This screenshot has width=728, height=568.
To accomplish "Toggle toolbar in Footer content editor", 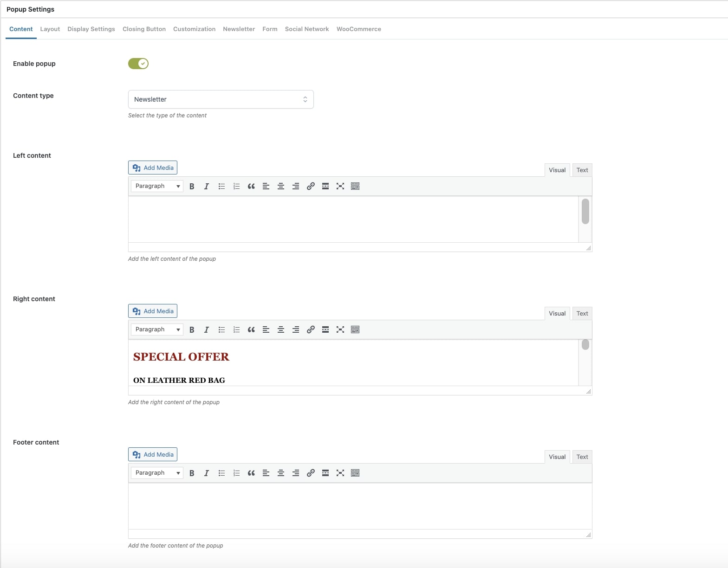I will click(355, 473).
